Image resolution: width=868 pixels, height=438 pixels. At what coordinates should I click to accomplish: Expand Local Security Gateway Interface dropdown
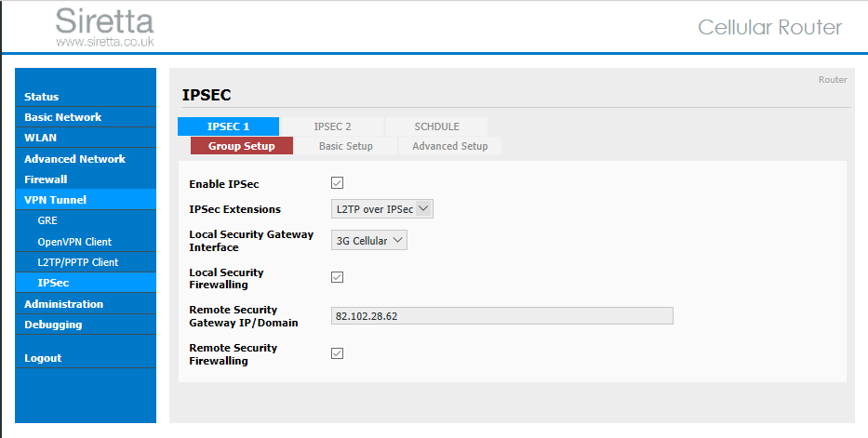click(369, 241)
